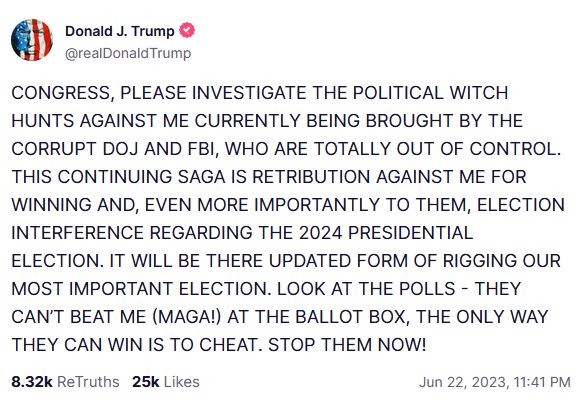The width and height of the screenshot is (585, 403).
Task: View the 8.32k ReTruths count
Action: coord(32,382)
